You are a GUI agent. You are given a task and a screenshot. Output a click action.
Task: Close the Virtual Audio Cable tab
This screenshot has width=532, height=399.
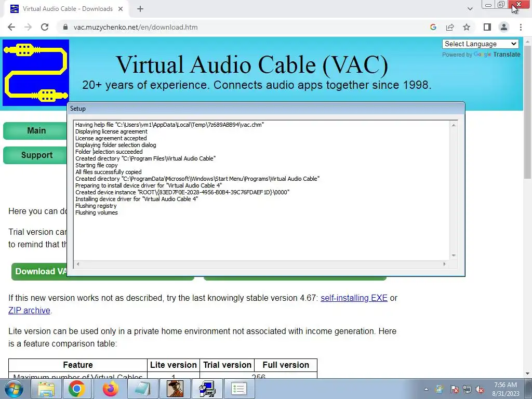[121, 9]
